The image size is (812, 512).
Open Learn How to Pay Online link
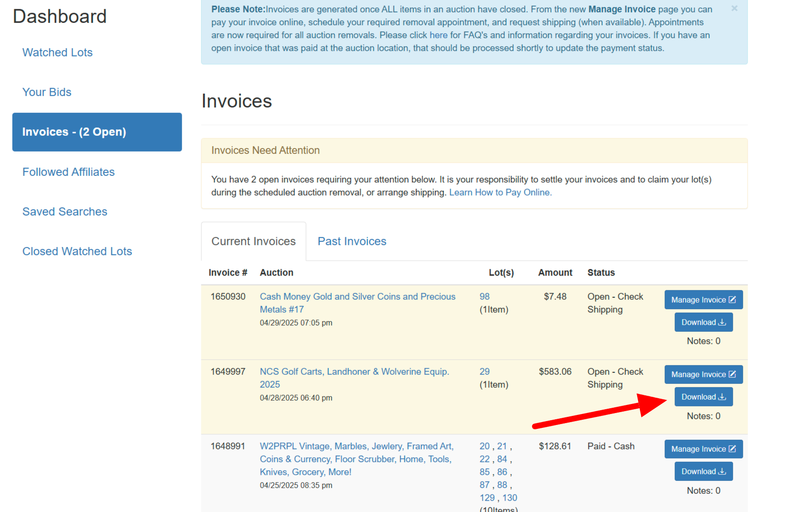[500, 192]
